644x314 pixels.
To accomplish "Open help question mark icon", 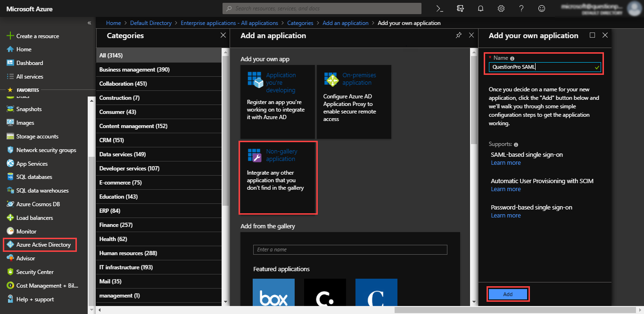I will (x=521, y=8).
